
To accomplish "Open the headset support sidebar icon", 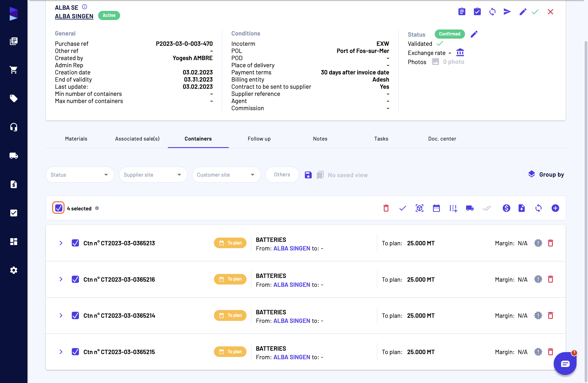I will pos(13,127).
